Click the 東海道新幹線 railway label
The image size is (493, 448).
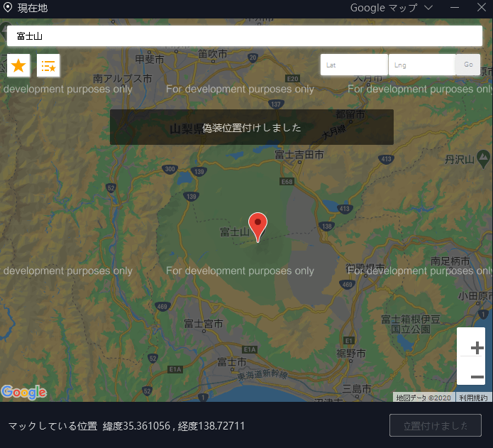[262, 374]
